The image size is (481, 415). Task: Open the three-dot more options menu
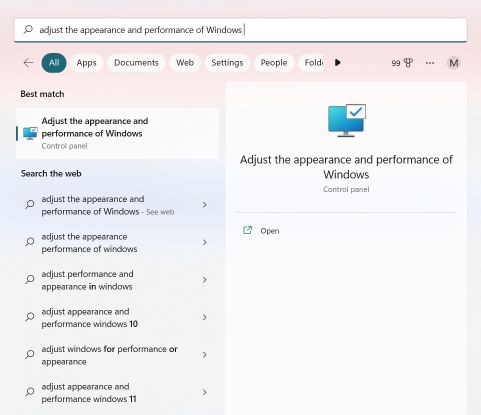(x=430, y=63)
